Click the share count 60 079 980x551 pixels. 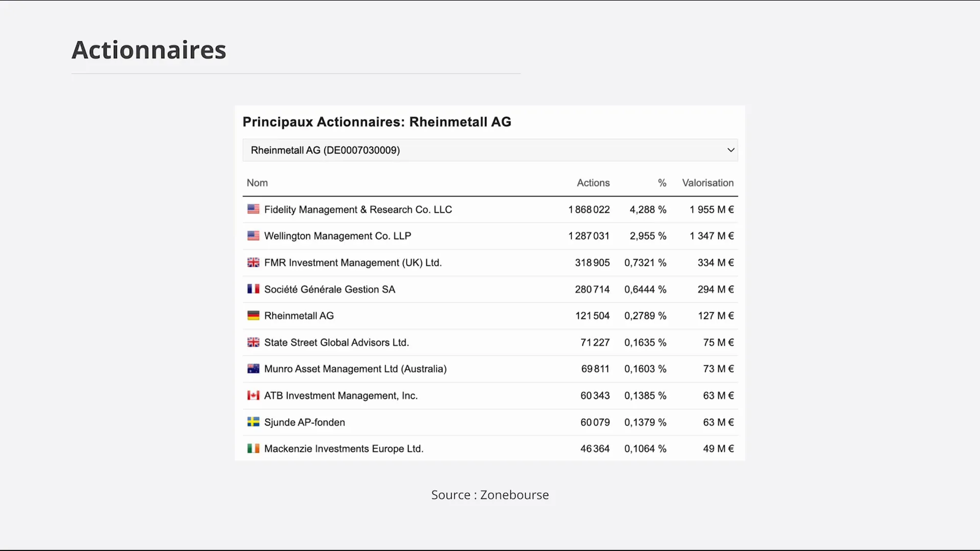point(595,422)
